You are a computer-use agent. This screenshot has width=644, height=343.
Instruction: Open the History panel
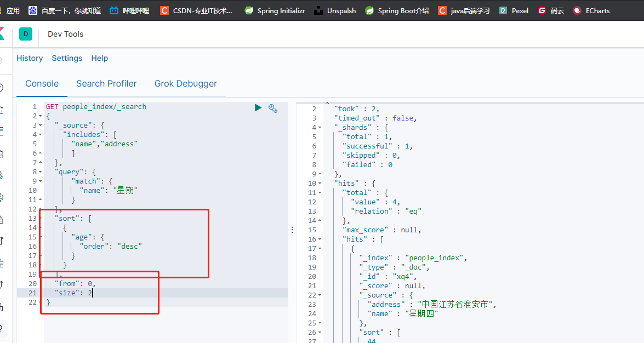click(x=30, y=58)
